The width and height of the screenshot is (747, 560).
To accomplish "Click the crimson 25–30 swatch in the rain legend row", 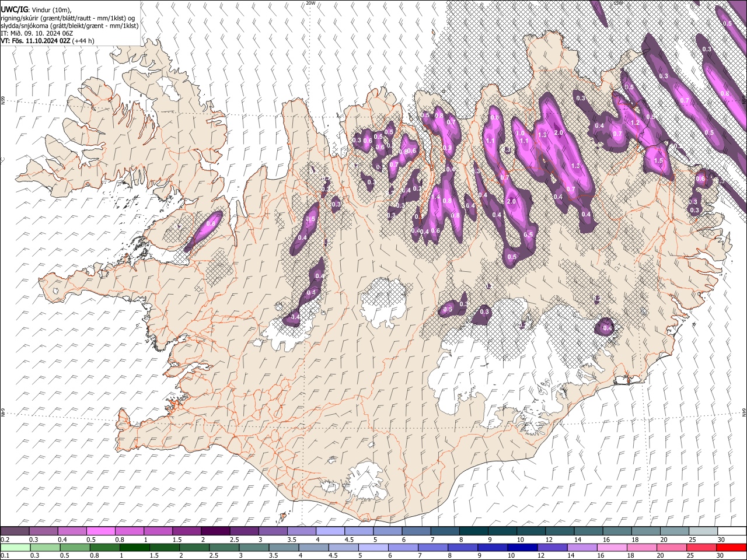I will (702, 547).
